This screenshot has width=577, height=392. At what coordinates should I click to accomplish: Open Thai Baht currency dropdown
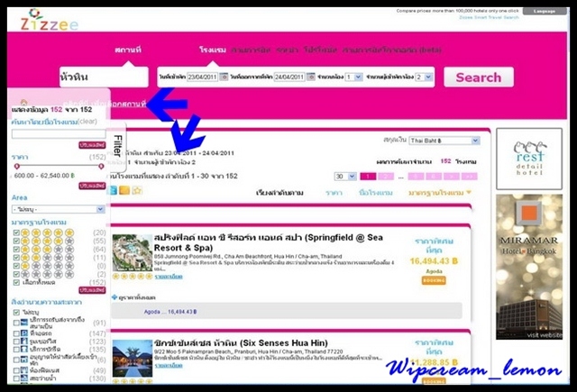click(x=444, y=141)
